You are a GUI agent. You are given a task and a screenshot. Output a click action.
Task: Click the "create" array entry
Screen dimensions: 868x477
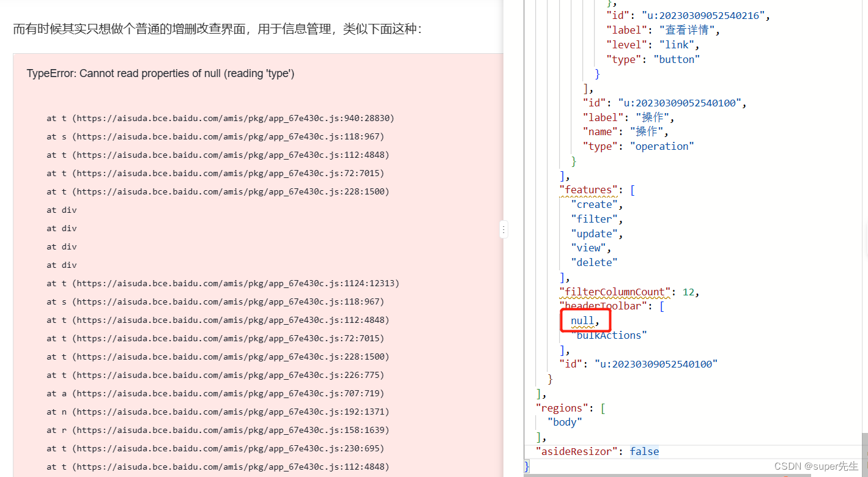click(595, 204)
